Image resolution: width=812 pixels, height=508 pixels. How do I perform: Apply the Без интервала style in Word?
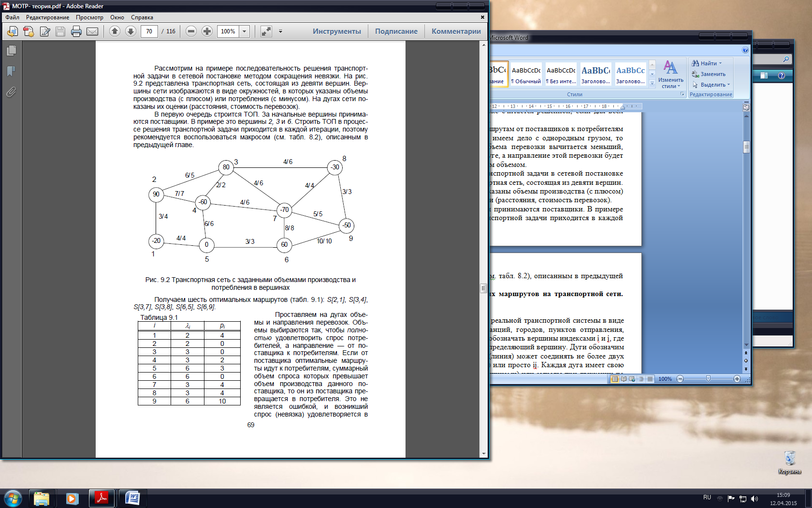561,75
